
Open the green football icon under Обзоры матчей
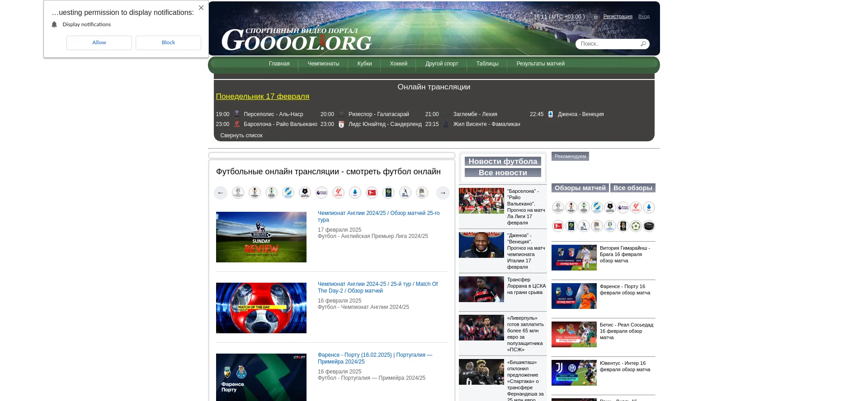click(x=636, y=226)
